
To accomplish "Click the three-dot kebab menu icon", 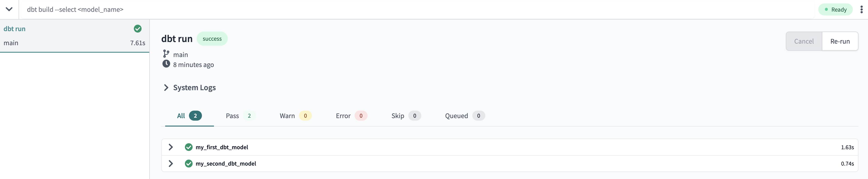I will 861,10.
